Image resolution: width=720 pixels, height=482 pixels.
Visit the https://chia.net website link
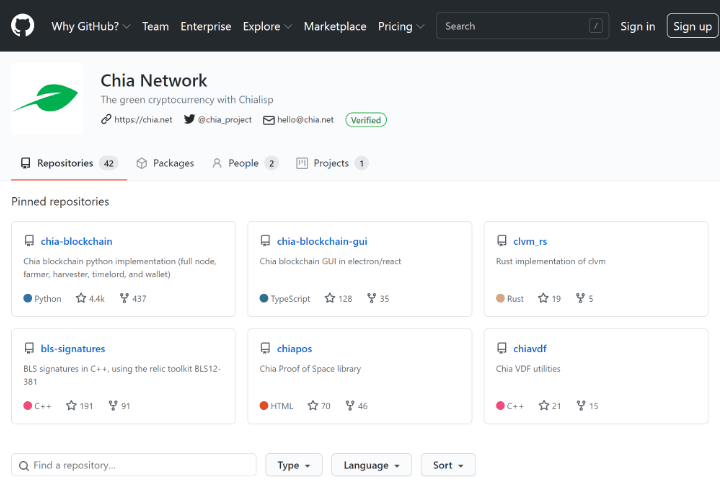[x=143, y=119]
